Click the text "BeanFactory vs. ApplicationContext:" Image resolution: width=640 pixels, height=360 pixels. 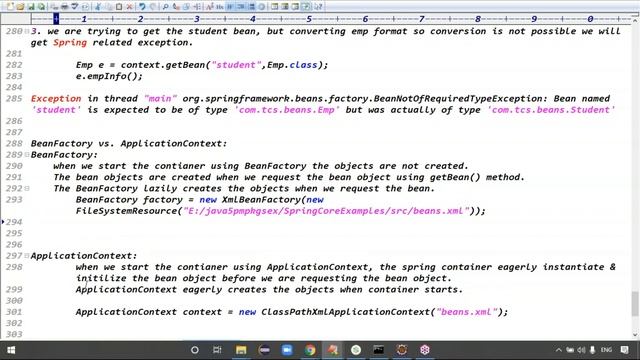point(129,144)
